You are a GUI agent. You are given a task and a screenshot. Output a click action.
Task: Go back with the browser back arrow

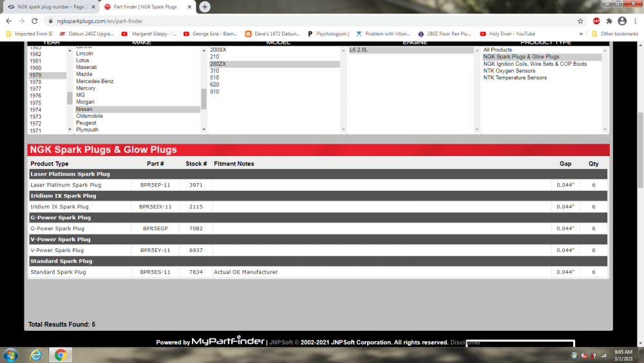pos(9,21)
